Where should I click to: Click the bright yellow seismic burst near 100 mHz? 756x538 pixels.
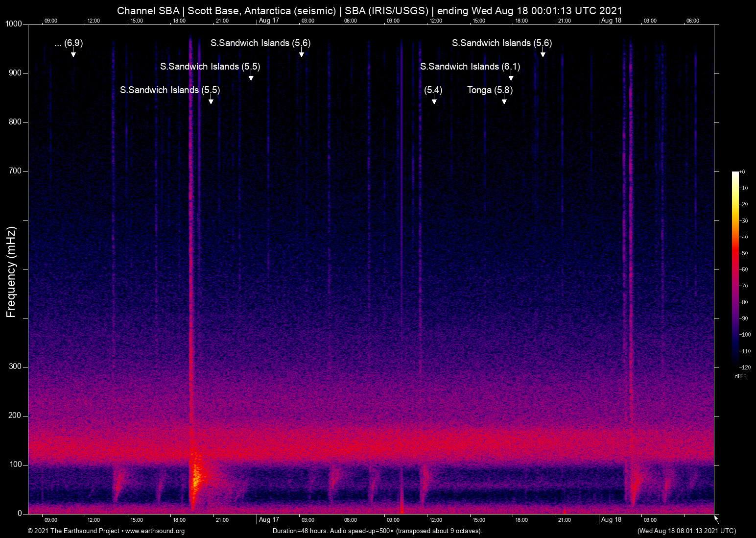pos(195,475)
